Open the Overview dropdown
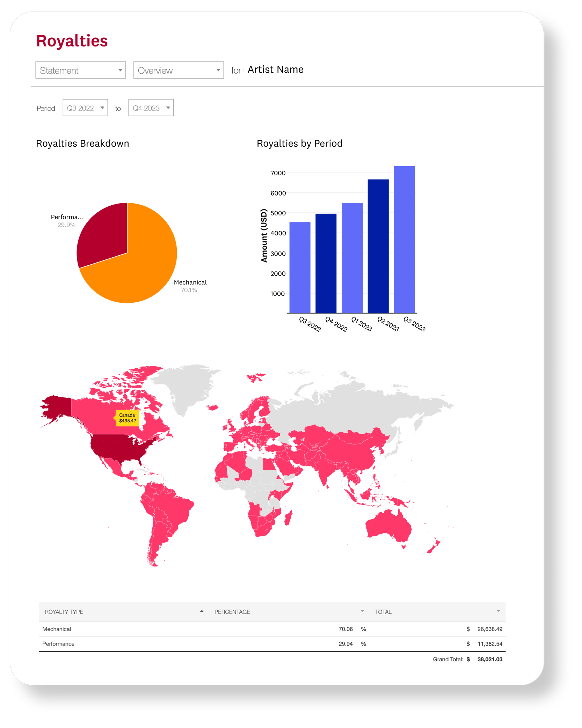This screenshot has width=582, height=728. [178, 70]
